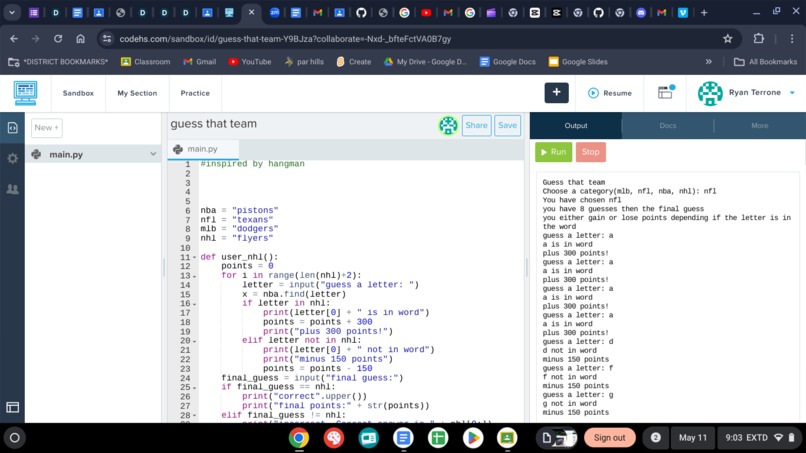The height and width of the screenshot is (453, 806).
Task: Open the My Section menu item
Action: click(x=137, y=93)
